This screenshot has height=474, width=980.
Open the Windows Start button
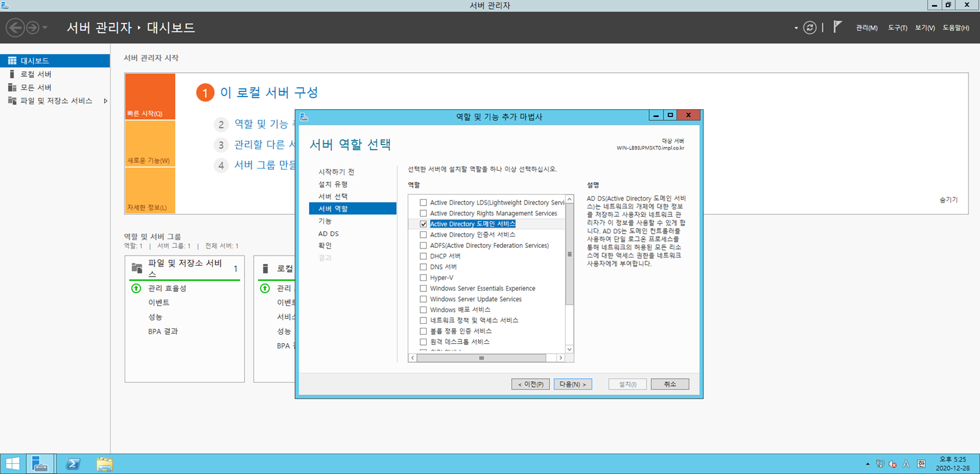[x=13, y=464]
